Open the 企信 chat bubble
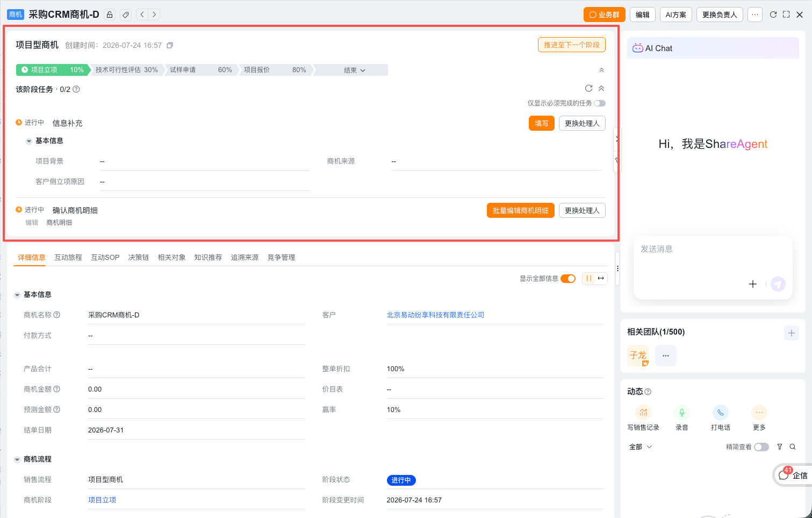This screenshot has height=518, width=812. tap(793, 475)
